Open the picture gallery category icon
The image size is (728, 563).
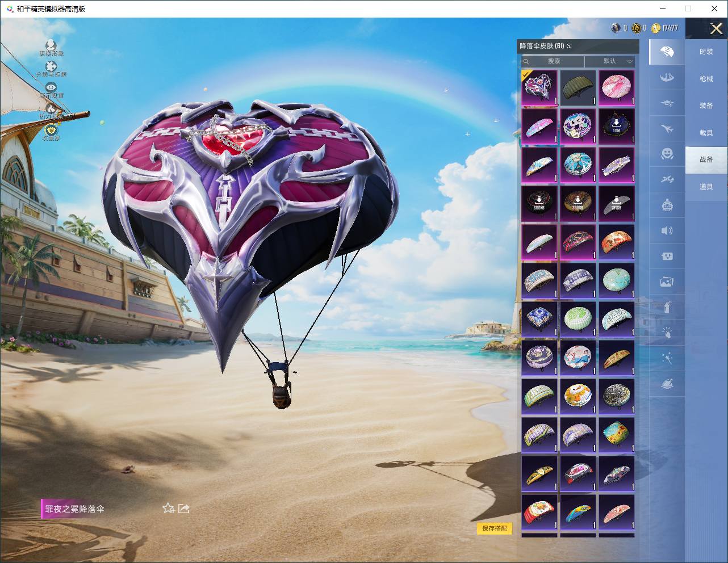tap(667, 281)
